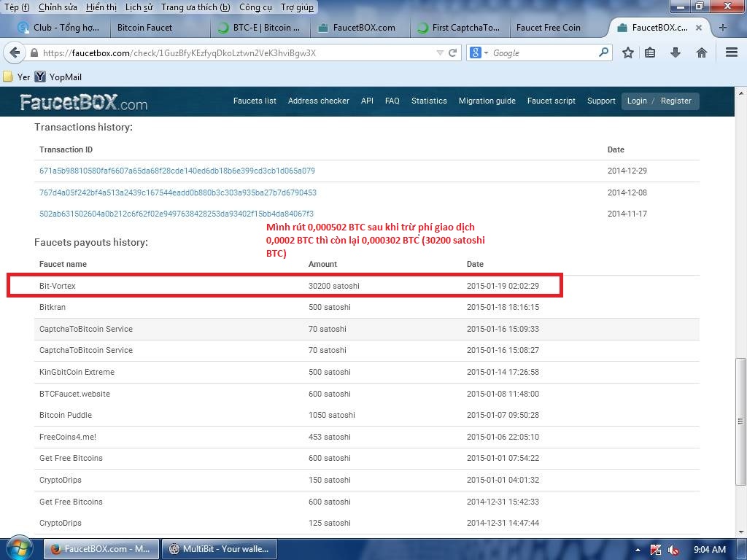This screenshot has height=560, width=747.
Task: Click the Register button
Action: 676,101
